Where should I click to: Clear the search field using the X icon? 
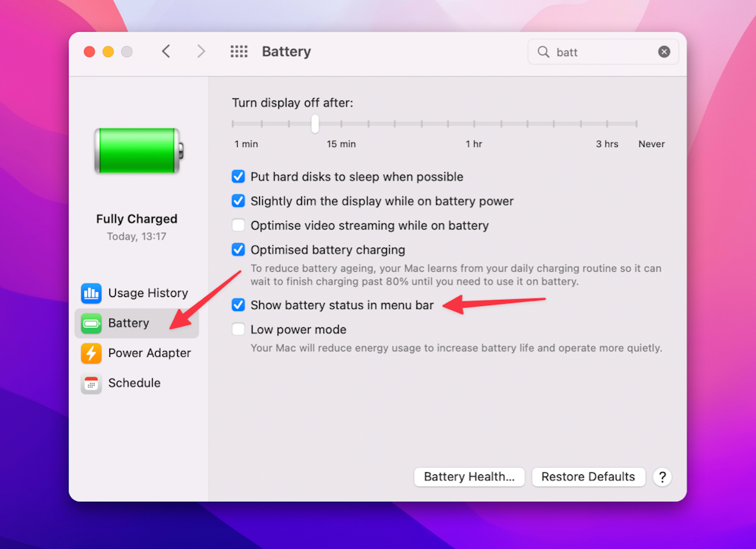[664, 52]
